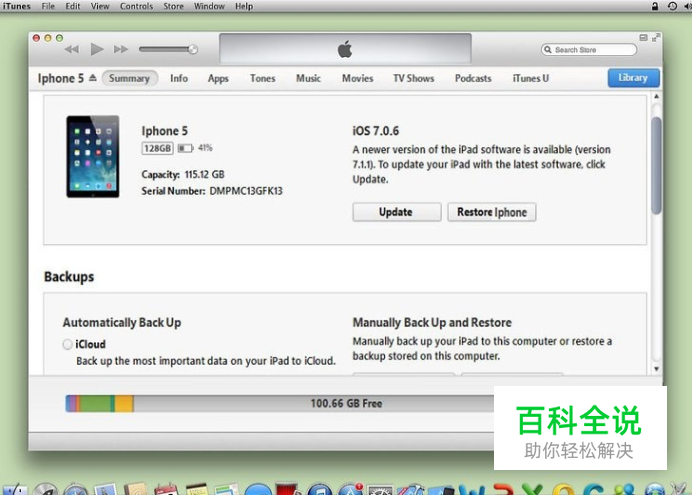Viewport: 692px width, 495px height.
Task: Click the green segment of storage bar
Action: click(x=95, y=403)
